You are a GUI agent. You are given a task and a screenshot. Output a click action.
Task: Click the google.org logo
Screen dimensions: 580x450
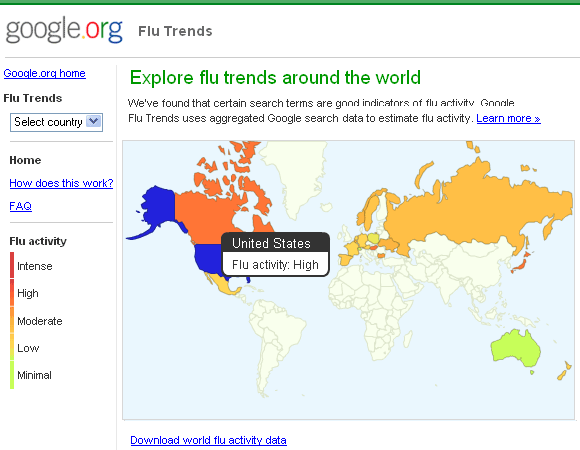(64, 30)
